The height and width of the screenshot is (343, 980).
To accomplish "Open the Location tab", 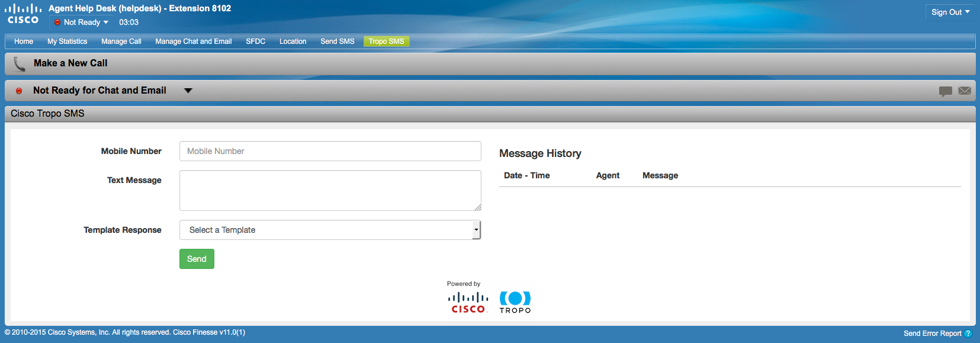I will coord(293,41).
